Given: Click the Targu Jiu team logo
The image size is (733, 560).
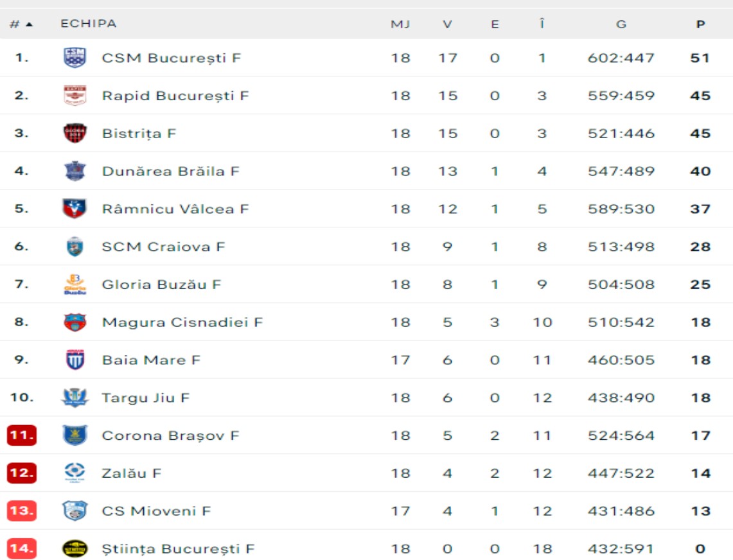Looking at the screenshot, I should point(75,398).
